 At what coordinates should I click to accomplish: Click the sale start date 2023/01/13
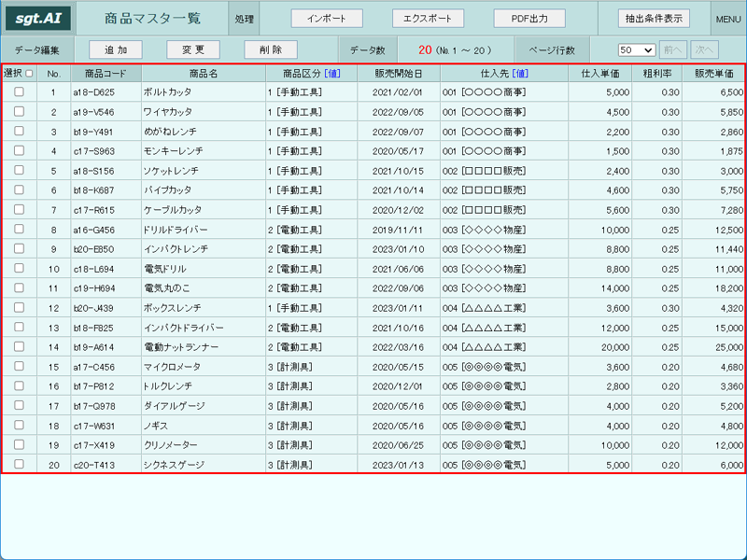tap(398, 465)
